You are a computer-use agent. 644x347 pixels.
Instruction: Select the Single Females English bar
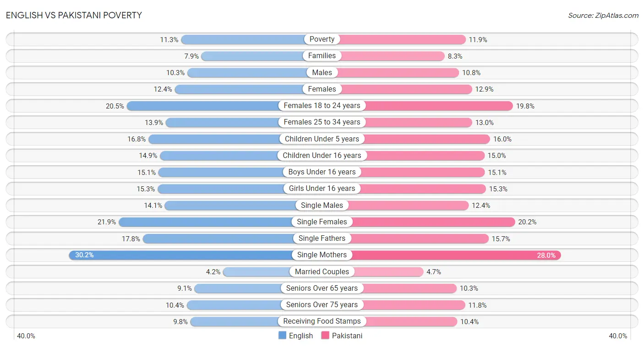220,222
